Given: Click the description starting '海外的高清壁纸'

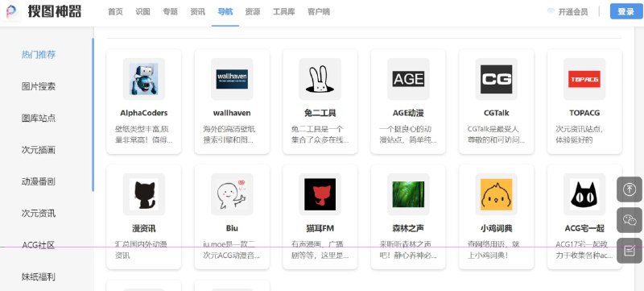Looking at the screenshot, I should click(229, 135).
